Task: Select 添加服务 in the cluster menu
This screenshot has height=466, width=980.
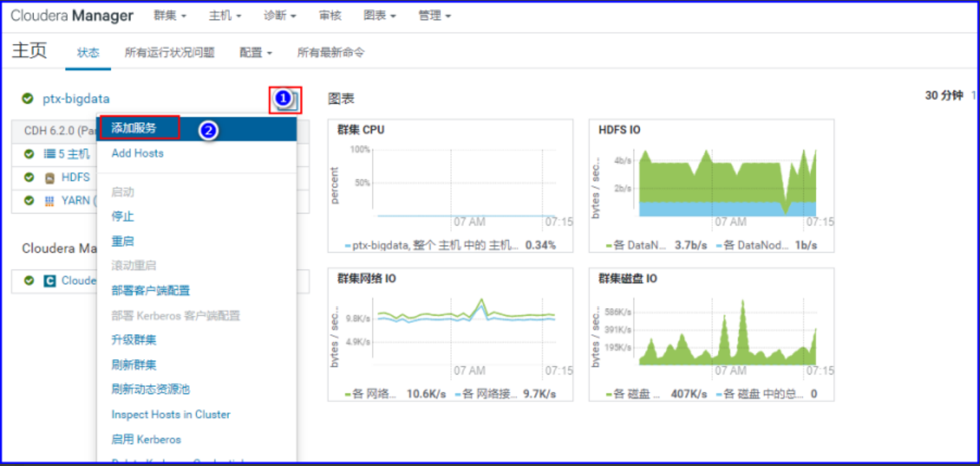Action: (197, 128)
